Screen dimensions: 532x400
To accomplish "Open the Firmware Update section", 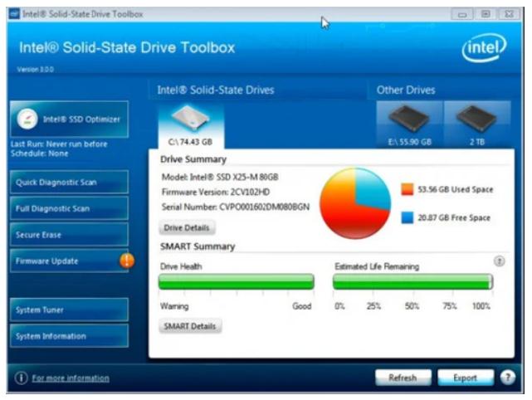I will point(69,261).
